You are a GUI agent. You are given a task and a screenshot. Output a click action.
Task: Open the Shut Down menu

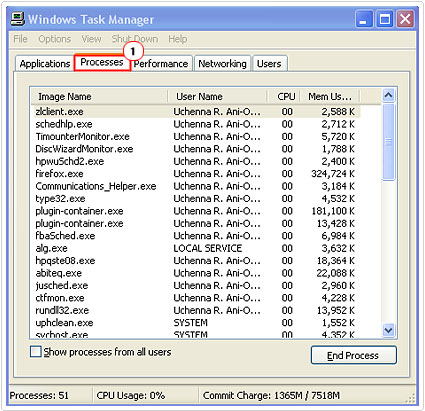(x=135, y=39)
